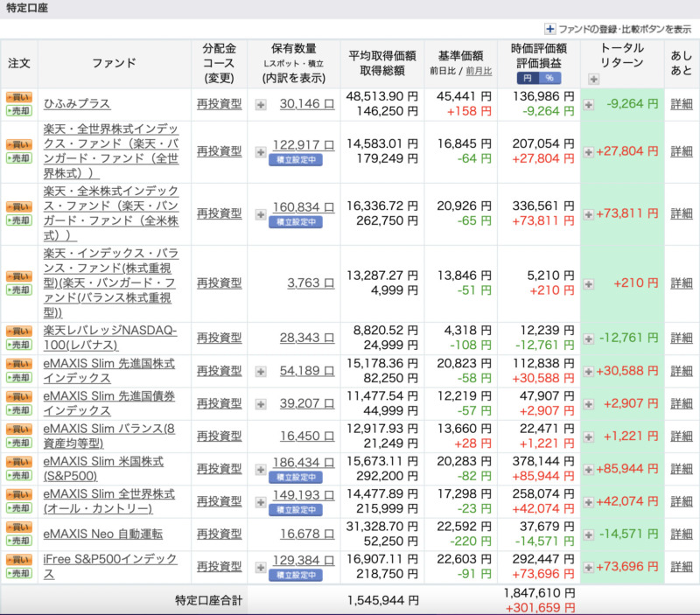Viewport: 700px width, 615px height.
Task: Click 買い for 楽天・インデックス・バランス・ファンド
Action: (x=19, y=276)
